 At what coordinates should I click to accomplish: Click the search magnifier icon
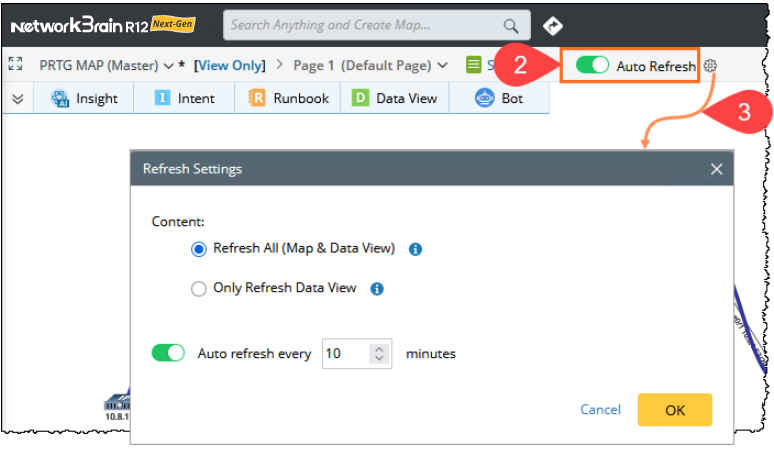[x=511, y=26]
